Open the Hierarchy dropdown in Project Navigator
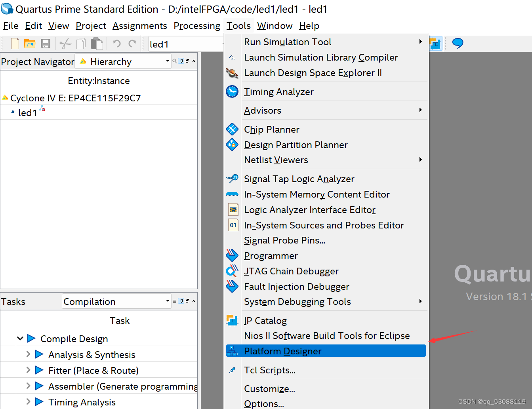532x409 pixels. (x=123, y=61)
